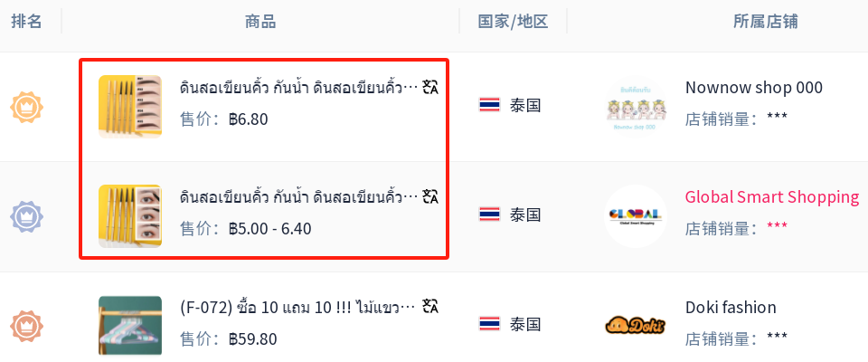The image size is (868, 362).
Task: Click the Doki fashion store logo
Action: point(636,326)
